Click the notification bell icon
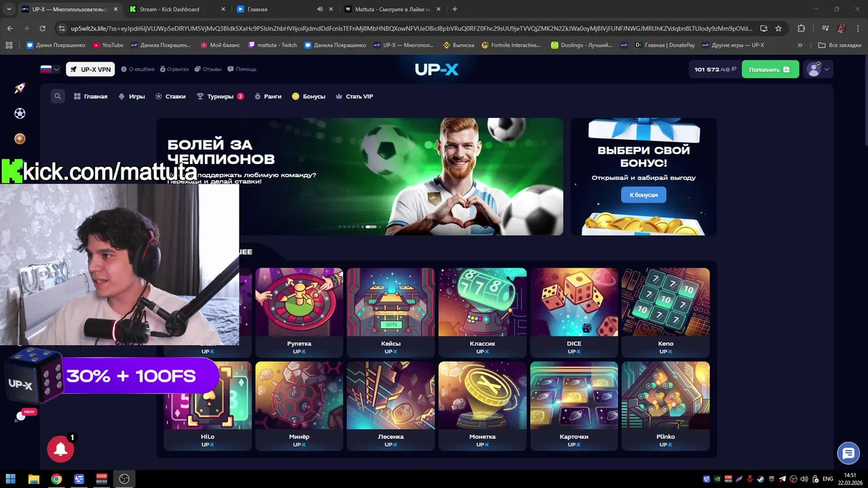The height and width of the screenshot is (488, 868). [60, 449]
